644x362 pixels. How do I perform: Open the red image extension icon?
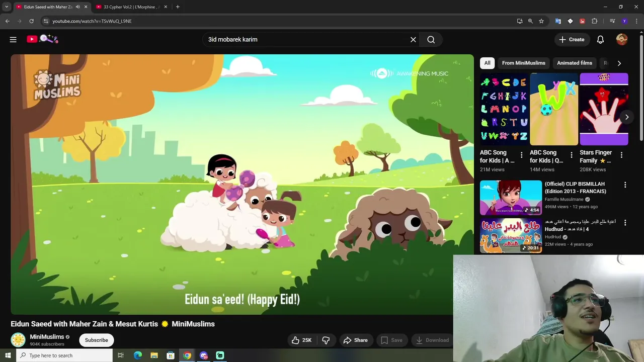[x=582, y=21]
